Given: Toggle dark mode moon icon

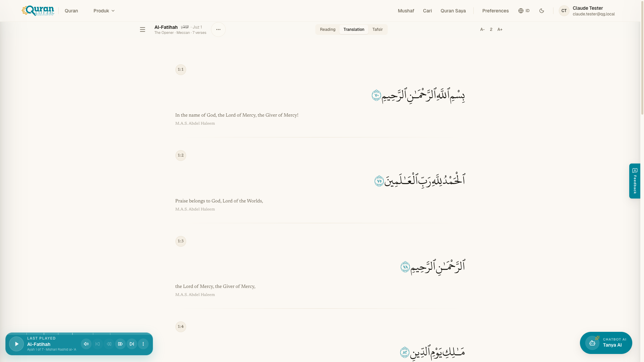Looking at the screenshot, I should click(542, 11).
